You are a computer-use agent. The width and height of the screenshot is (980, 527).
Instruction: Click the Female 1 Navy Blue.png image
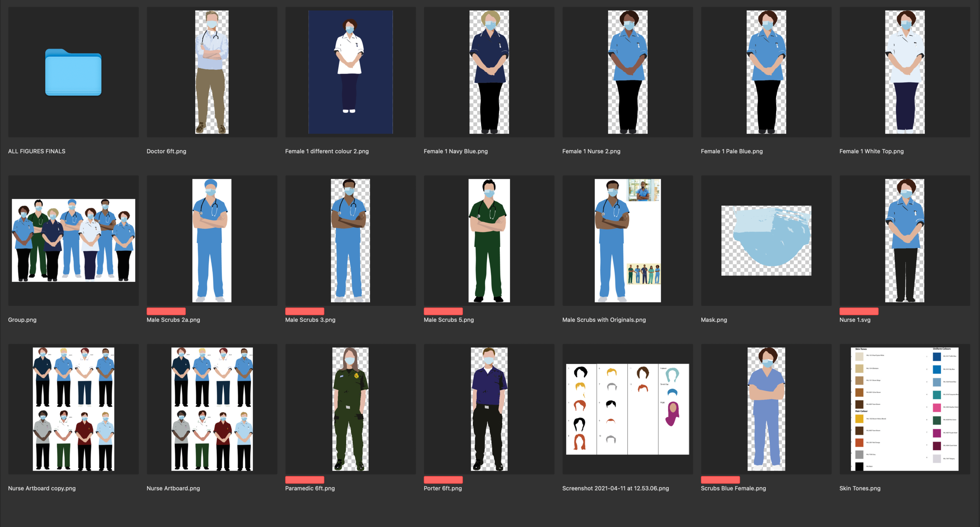pos(489,72)
